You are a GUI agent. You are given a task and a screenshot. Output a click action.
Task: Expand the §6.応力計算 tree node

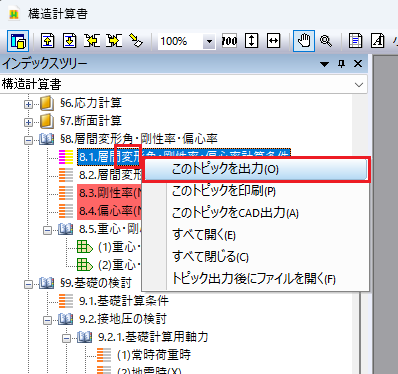28,104
